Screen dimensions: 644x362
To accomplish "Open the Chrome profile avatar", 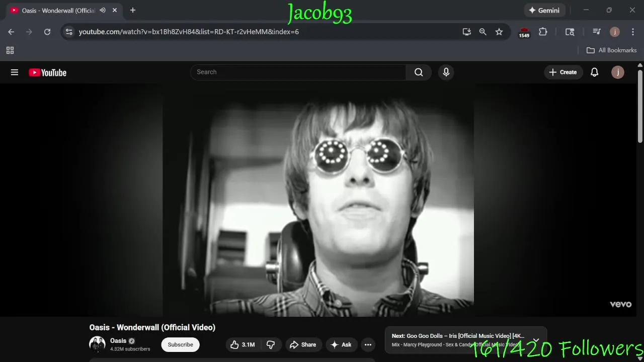I will (x=615, y=32).
